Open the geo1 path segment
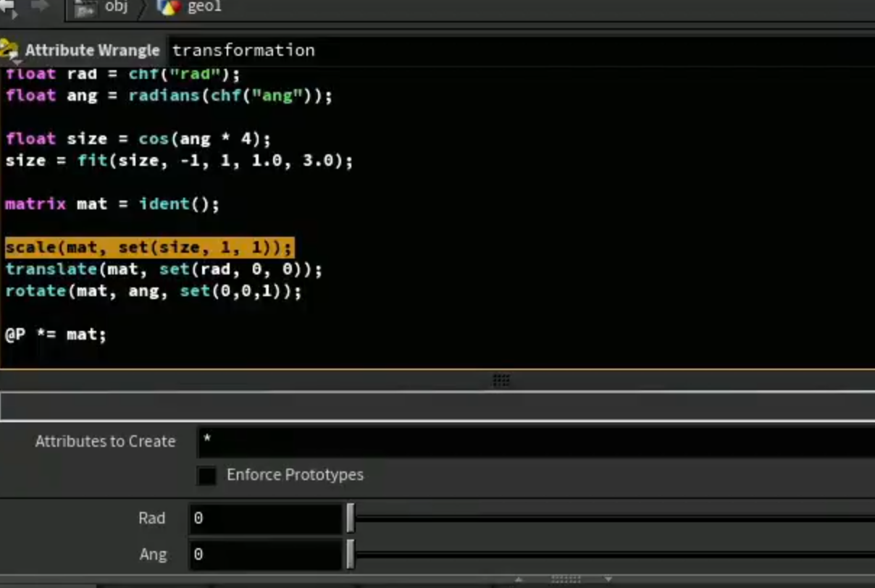The height and width of the screenshot is (588, 875). (x=204, y=7)
